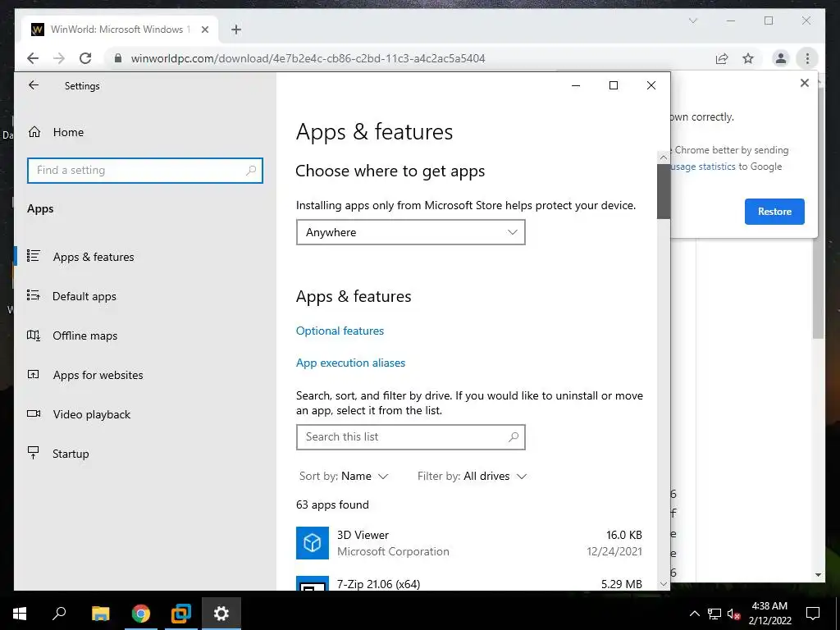This screenshot has width=840, height=630.
Task: Click the Video playback camera icon
Action: [x=33, y=413]
